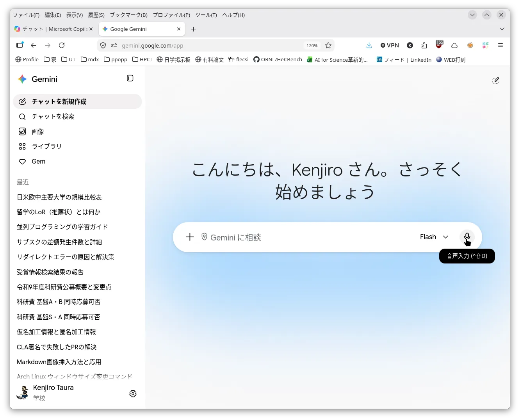Open the downloads arrow icon

click(369, 45)
